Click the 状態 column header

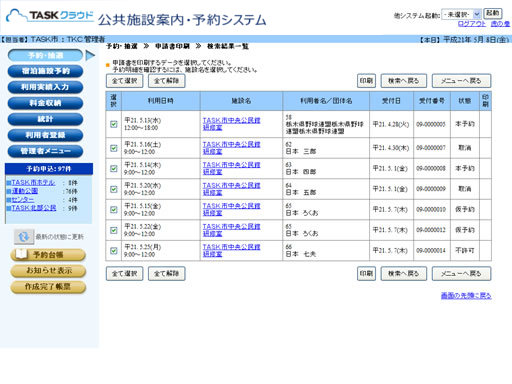[x=465, y=101]
